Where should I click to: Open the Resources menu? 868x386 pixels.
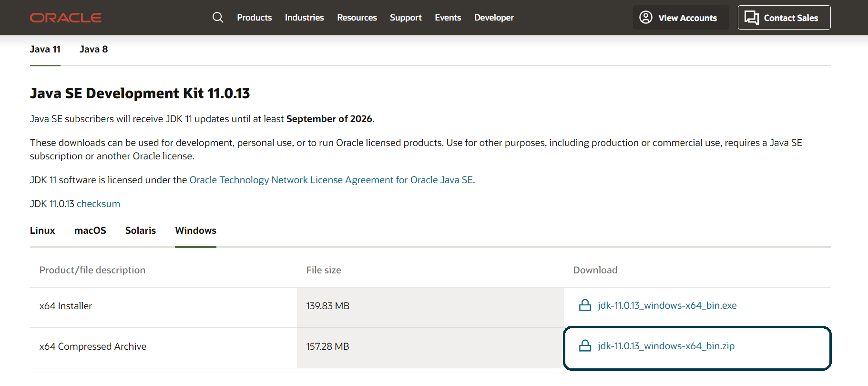tap(357, 18)
